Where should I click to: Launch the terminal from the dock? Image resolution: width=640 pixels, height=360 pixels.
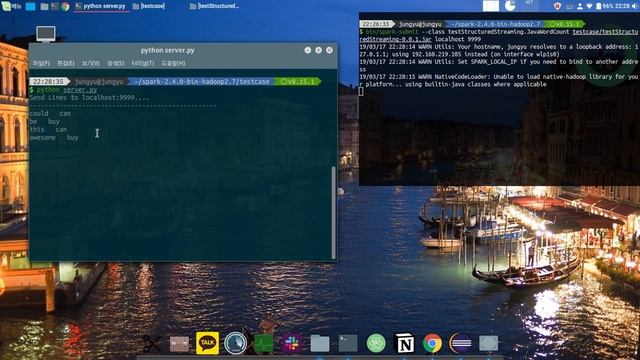pyautogui.click(x=348, y=343)
